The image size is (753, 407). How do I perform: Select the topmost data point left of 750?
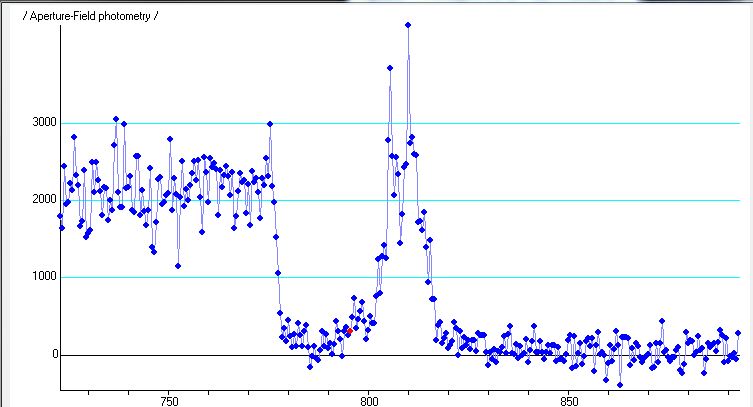point(116,119)
